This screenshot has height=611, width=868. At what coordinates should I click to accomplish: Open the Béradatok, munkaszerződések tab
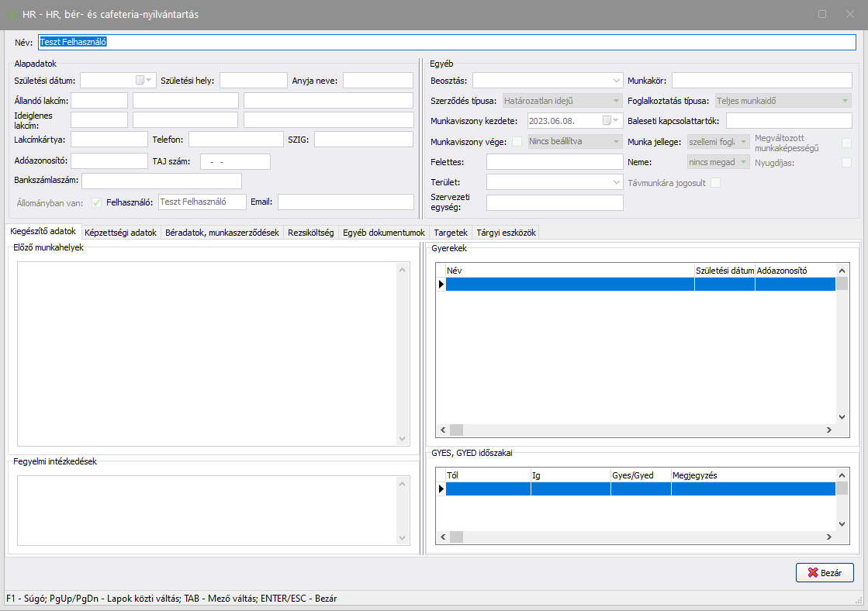click(222, 233)
